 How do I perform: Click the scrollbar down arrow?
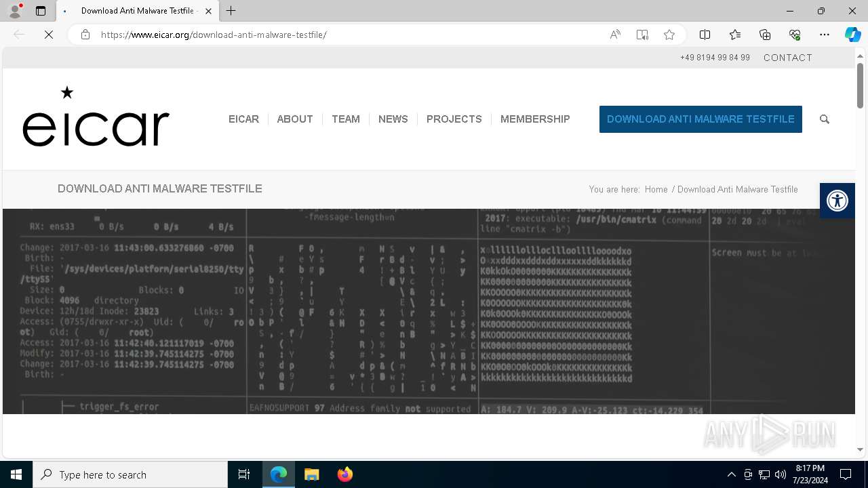click(861, 449)
